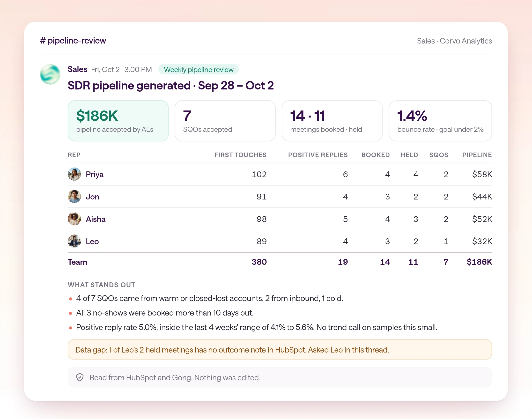Screen dimensions: 532x419
Task: Click the REP column header
Action: pyautogui.click(x=74, y=155)
